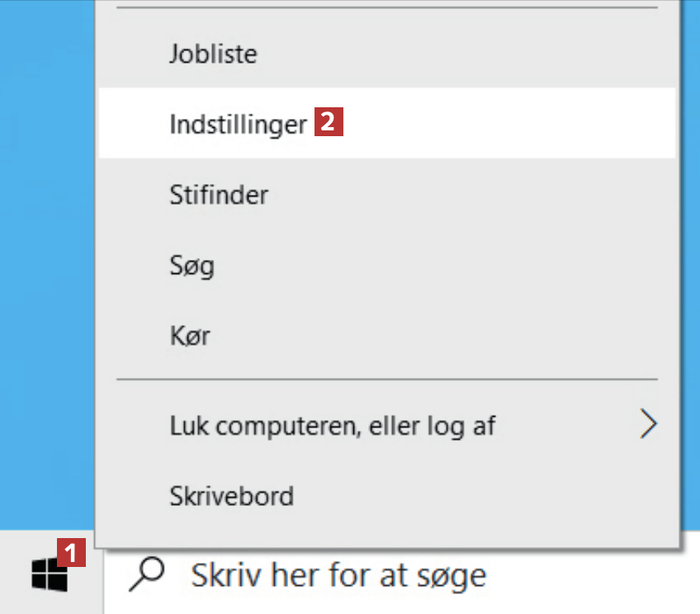Image resolution: width=700 pixels, height=614 pixels.
Task: Click the blank menu strip above the top separator
Action: 386,2
